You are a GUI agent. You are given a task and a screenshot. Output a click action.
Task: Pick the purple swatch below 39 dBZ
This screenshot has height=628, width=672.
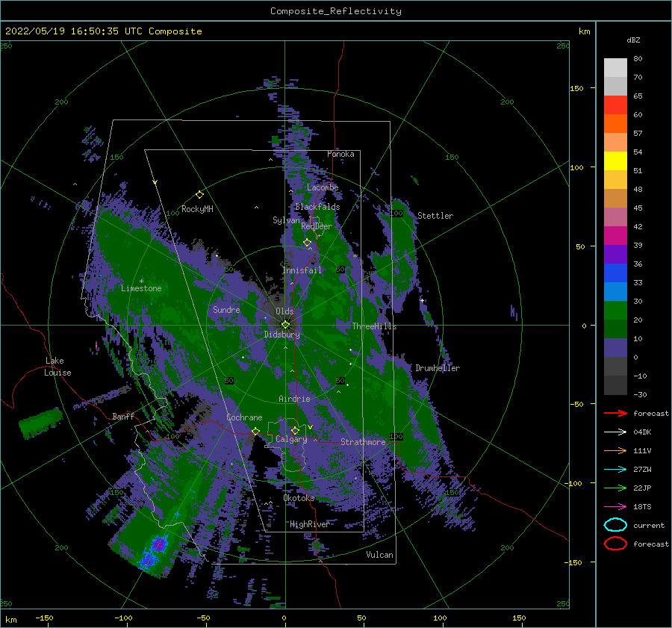coord(615,254)
